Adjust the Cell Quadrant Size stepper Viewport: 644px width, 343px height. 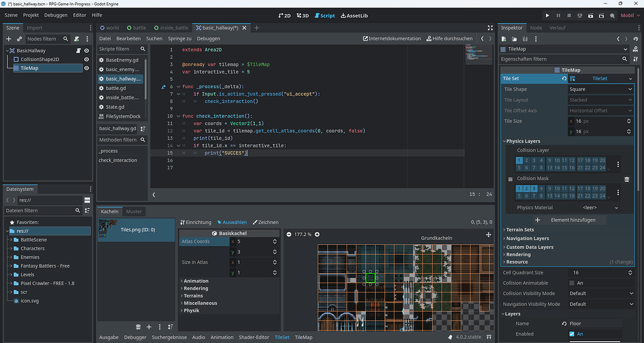click(x=630, y=273)
